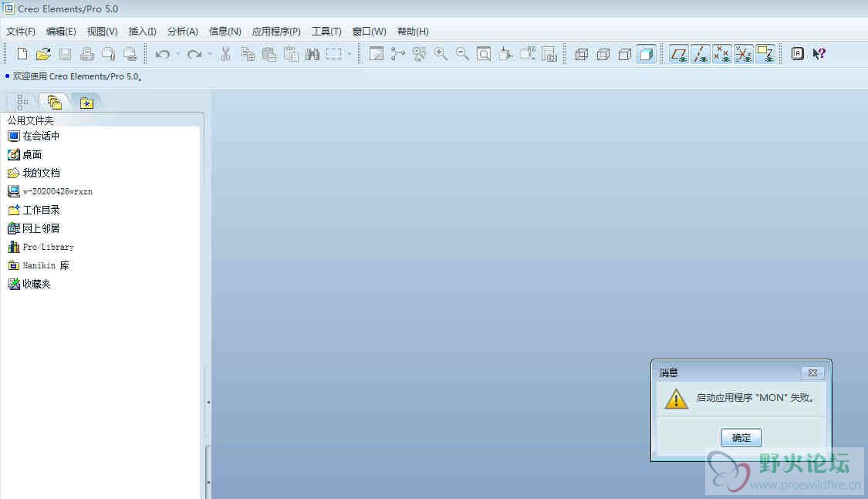868x499 pixels.
Task: Click the Paste Special icon
Action: point(291,54)
